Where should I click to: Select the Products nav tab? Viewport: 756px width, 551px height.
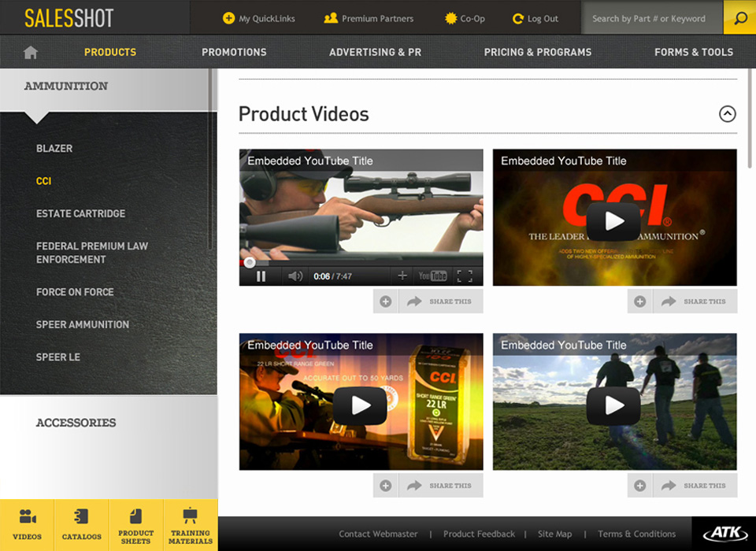tap(110, 52)
